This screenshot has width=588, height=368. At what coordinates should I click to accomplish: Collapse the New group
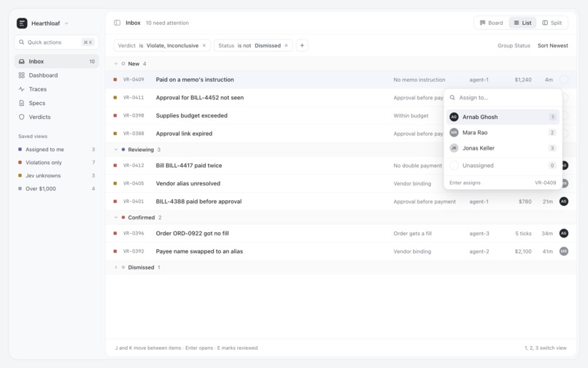(116, 64)
